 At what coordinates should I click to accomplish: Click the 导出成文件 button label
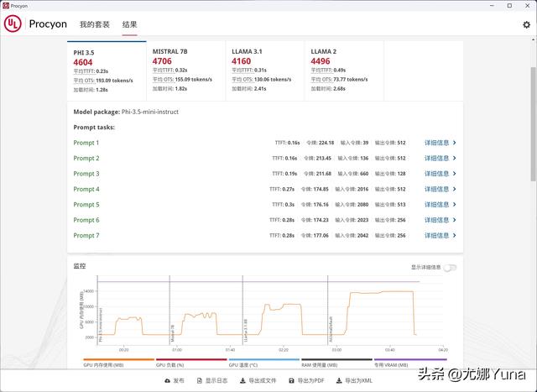click(263, 380)
